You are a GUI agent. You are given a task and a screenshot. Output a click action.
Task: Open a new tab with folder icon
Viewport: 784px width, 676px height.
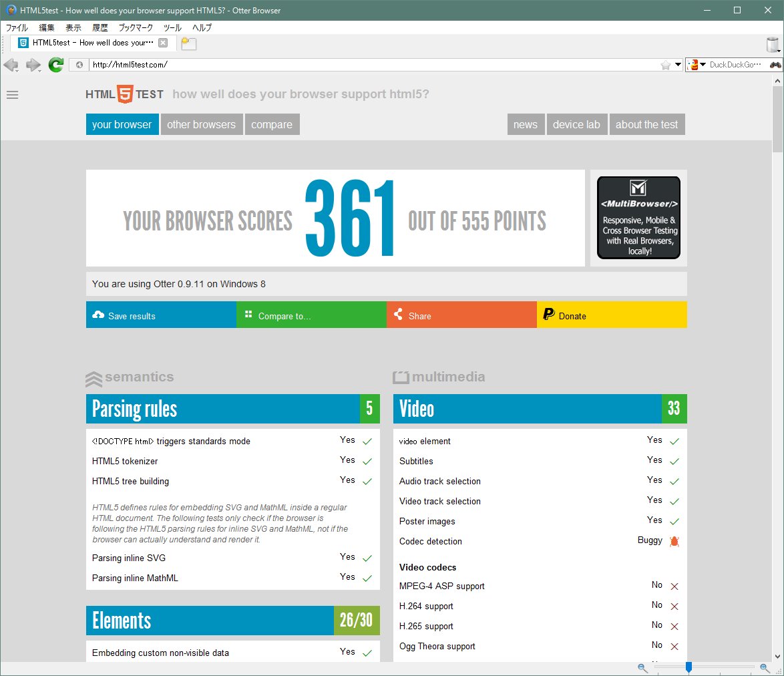[188, 43]
